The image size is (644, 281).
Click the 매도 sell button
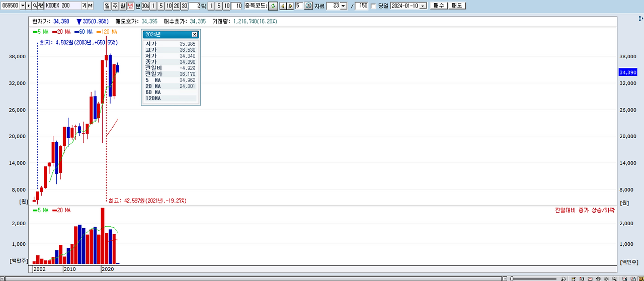click(x=457, y=6)
